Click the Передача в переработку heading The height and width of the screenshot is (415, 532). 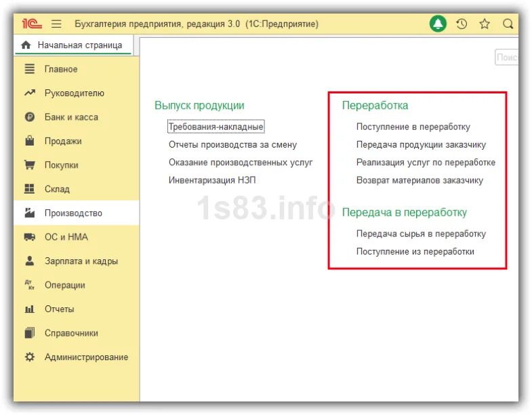point(404,213)
